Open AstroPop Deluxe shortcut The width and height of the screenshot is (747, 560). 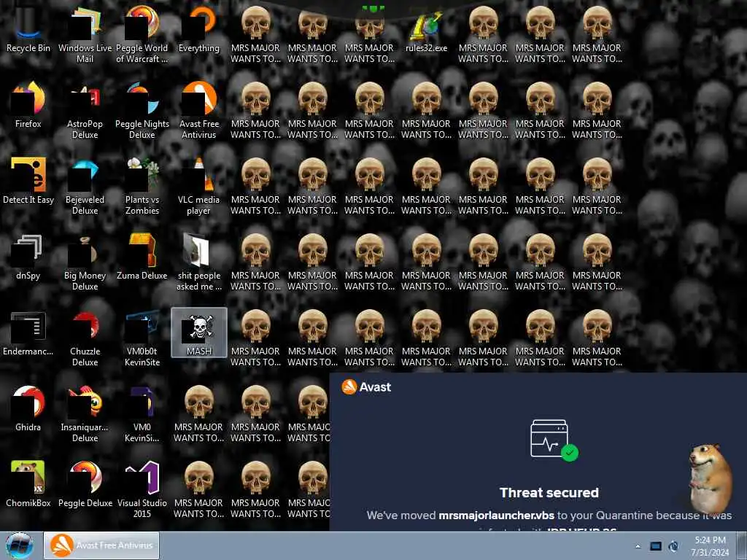click(85, 111)
